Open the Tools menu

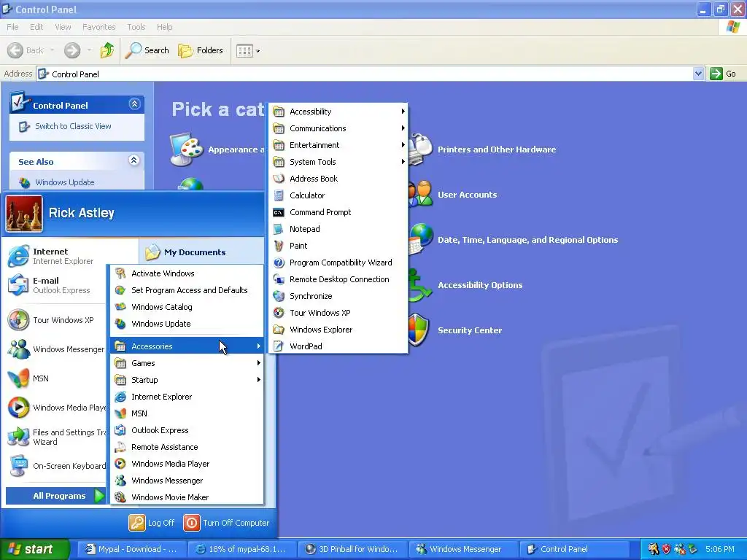(136, 27)
